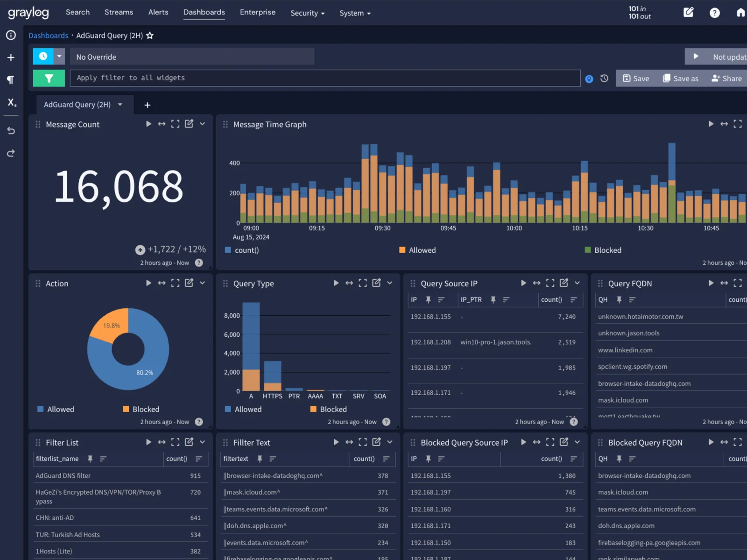Go to the Search page
Image resolution: width=747 pixels, height=560 pixels.
point(78,12)
